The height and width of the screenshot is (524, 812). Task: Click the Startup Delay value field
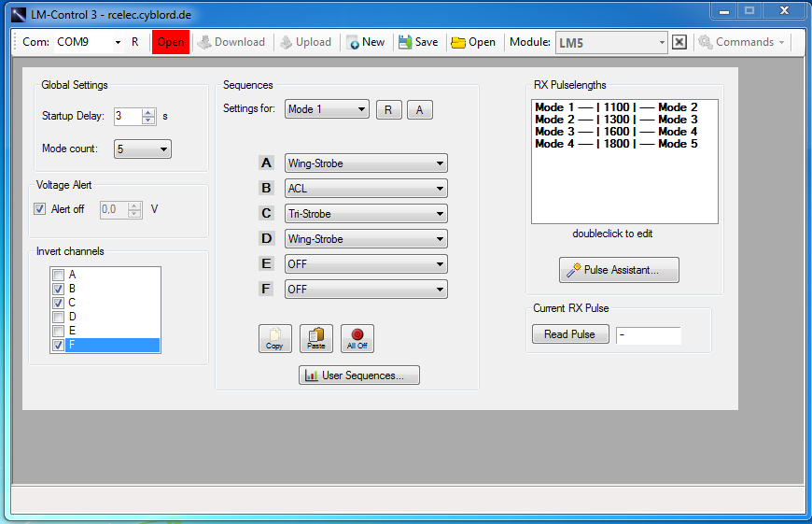click(127, 116)
